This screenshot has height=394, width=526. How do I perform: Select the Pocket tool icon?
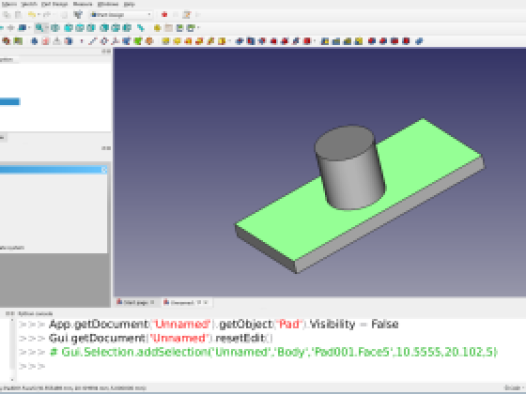pyautogui.click(x=239, y=41)
